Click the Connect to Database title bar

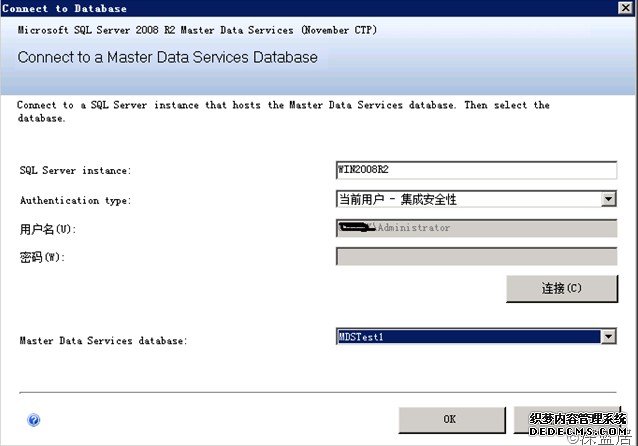[x=300, y=9]
